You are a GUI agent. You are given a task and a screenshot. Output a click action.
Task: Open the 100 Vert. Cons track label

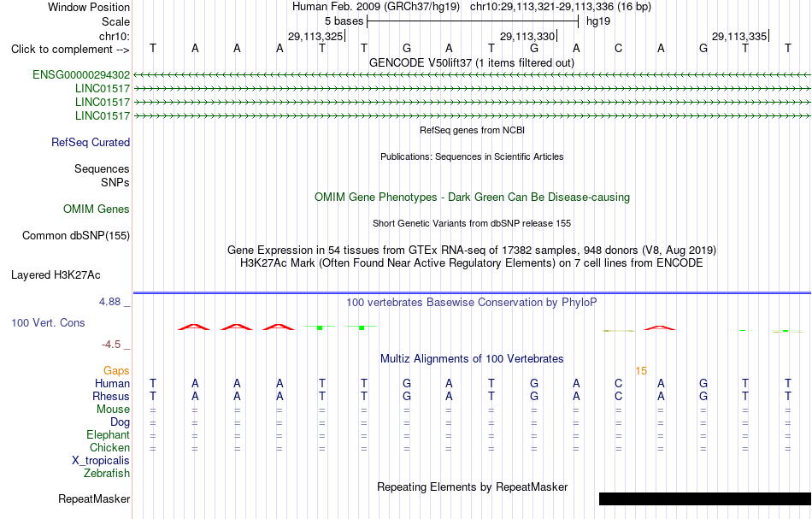click(48, 322)
